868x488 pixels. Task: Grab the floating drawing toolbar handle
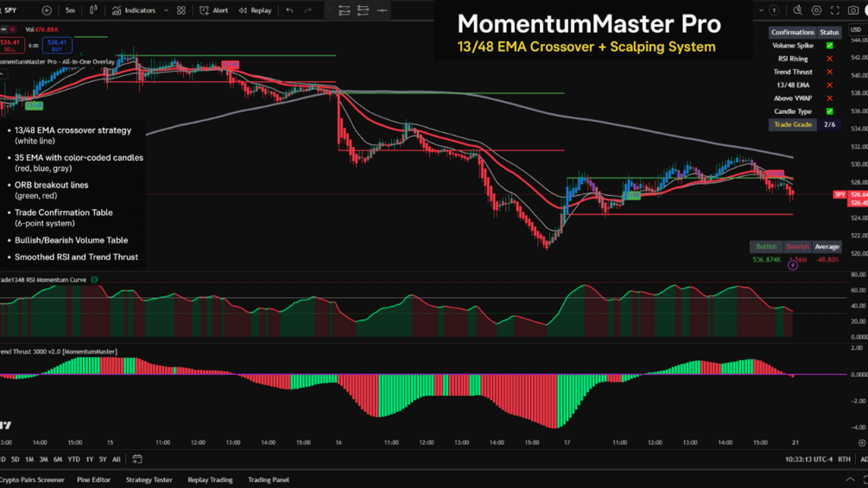coord(330,10)
